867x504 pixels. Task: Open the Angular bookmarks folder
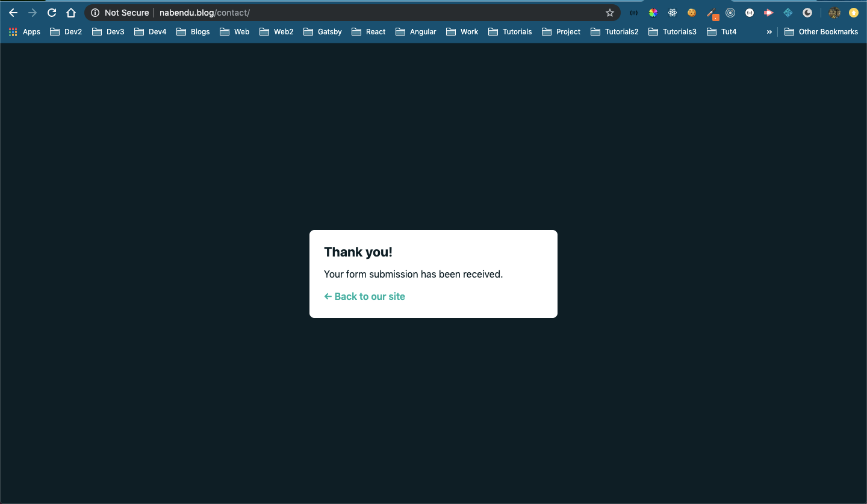416,32
